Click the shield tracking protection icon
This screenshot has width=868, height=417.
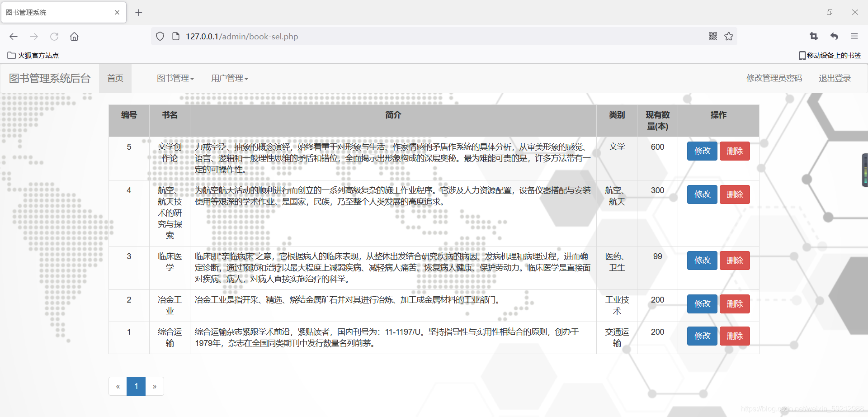[160, 36]
